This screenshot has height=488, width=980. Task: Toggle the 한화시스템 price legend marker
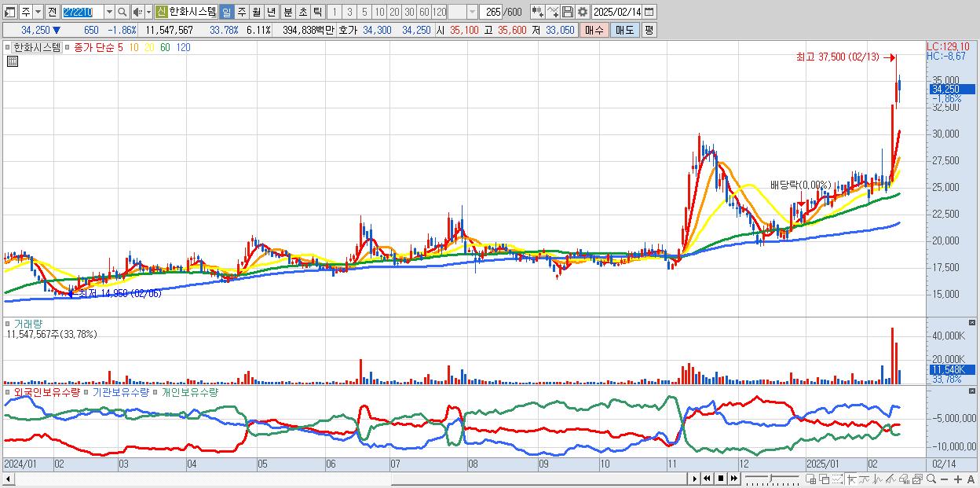click(6, 47)
